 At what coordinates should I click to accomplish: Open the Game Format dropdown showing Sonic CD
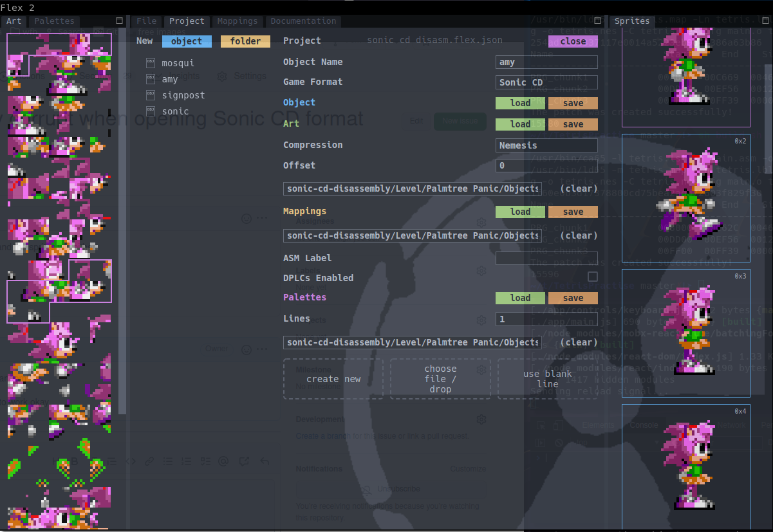click(x=546, y=82)
